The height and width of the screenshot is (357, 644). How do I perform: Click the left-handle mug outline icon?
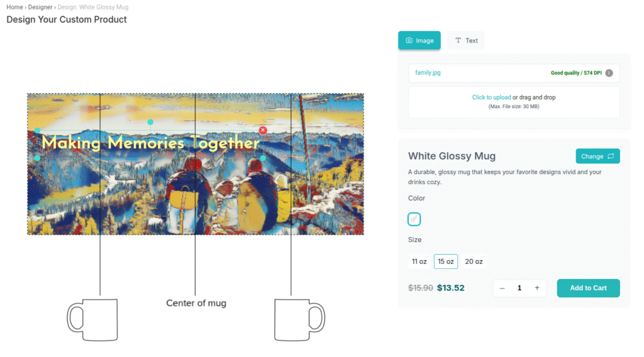(x=93, y=320)
